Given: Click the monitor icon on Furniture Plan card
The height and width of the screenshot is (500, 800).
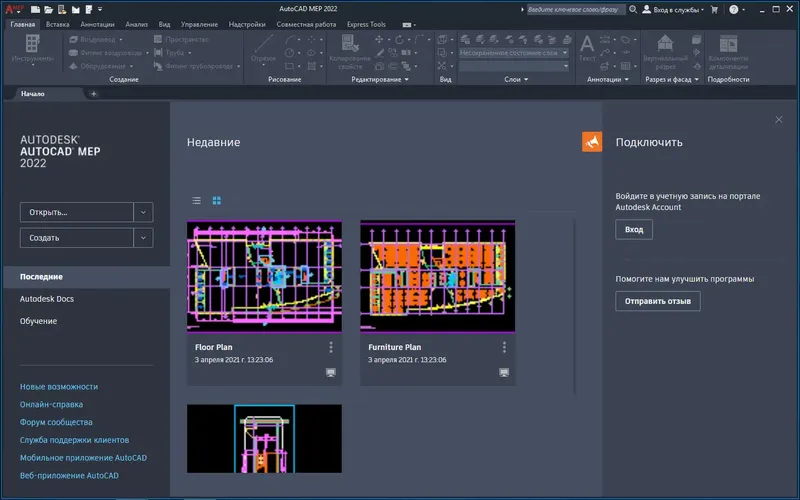Looking at the screenshot, I should point(504,373).
